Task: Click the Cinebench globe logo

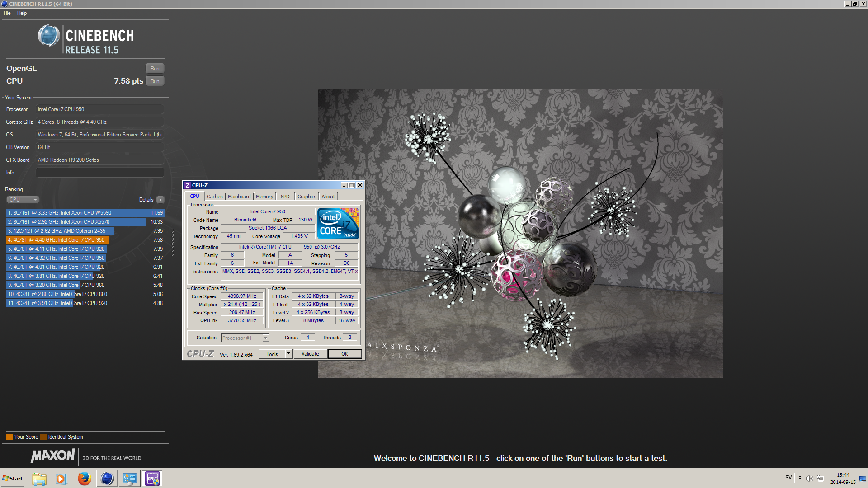Action: click(x=49, y=36)
